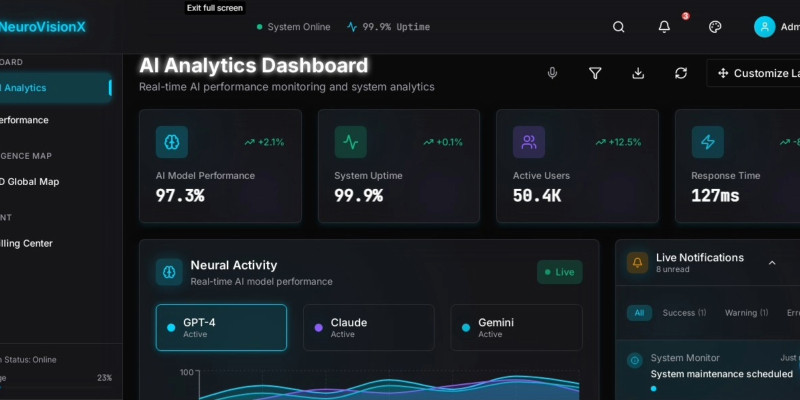Select the All notifications tab
This screenshot has width=800, height=400.
click(x=639, y=313)
